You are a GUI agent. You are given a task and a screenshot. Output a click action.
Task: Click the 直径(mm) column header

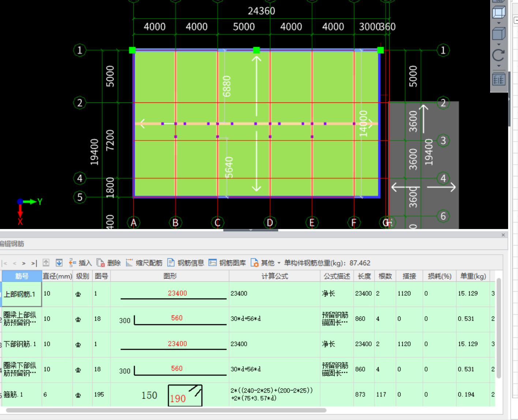coord(57,276)
